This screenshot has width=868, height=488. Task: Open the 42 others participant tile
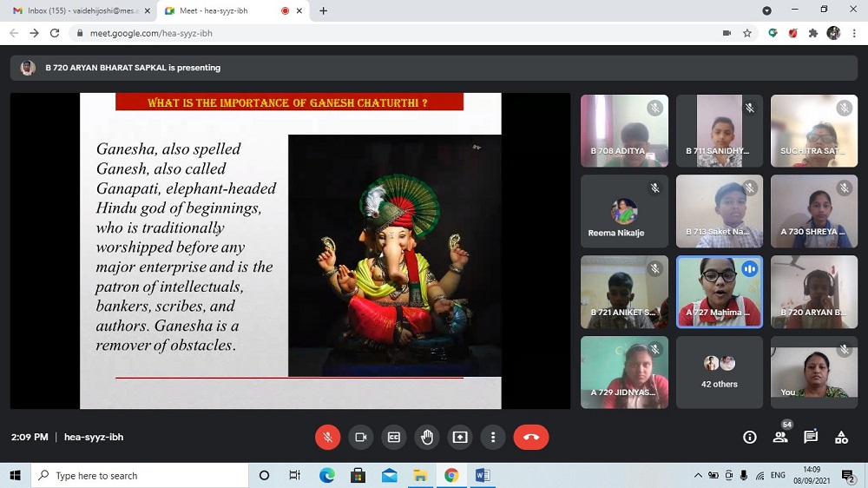click(x=719, y=372)
